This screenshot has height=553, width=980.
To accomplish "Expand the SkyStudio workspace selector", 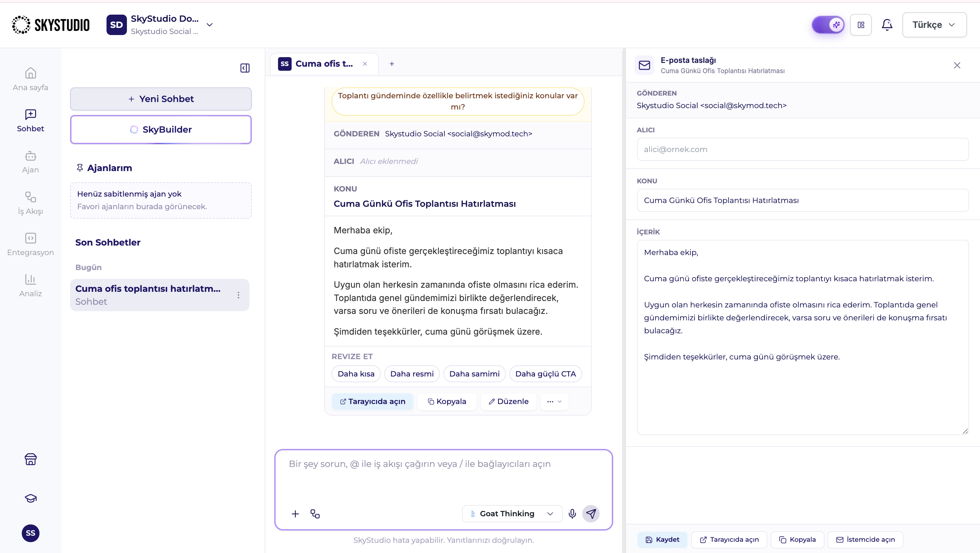I will pos(209,25).
